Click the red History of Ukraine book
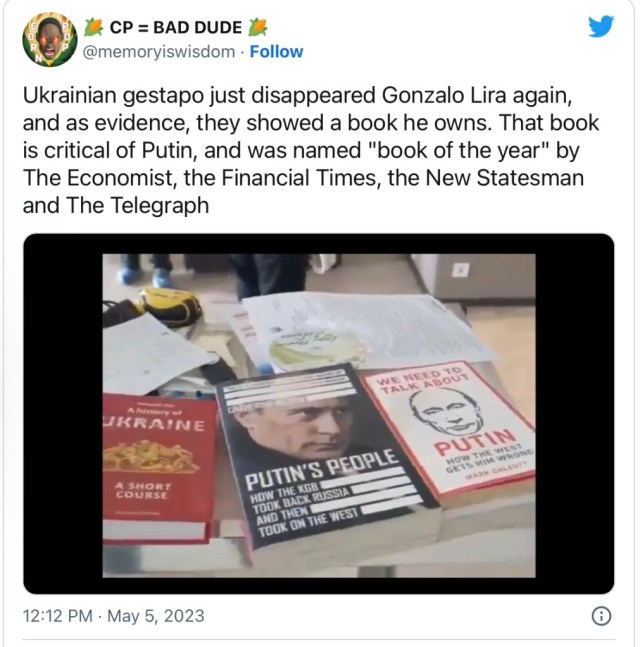Image resolution: width=640 pixels, height=647 pixels. pyautogui.click(x=159, y=466)
